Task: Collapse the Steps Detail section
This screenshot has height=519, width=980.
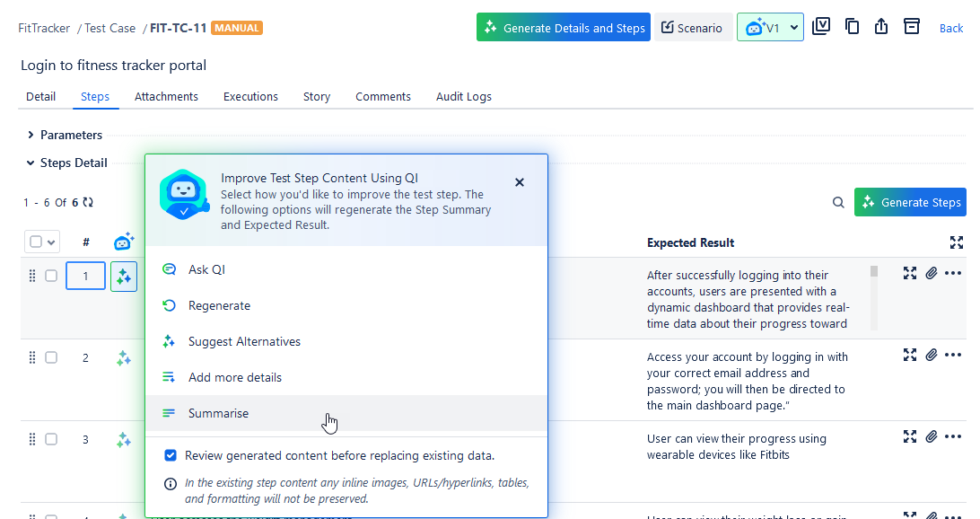Action: tap(31, 163)
